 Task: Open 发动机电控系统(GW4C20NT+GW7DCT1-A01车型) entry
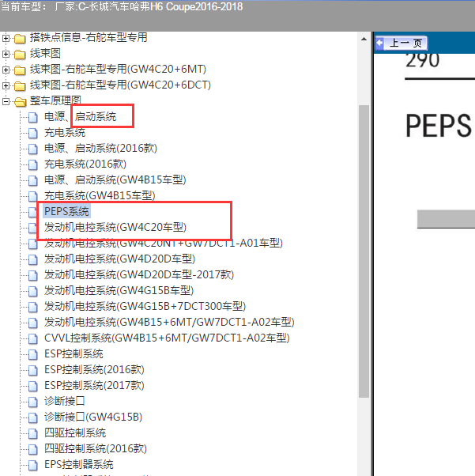[164, 243]
